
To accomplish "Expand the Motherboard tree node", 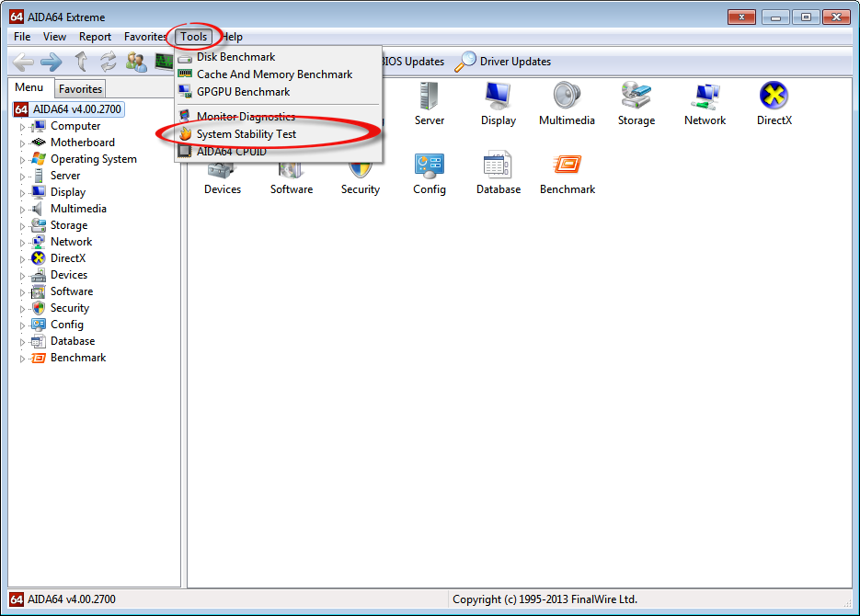I will coord(22,143).
